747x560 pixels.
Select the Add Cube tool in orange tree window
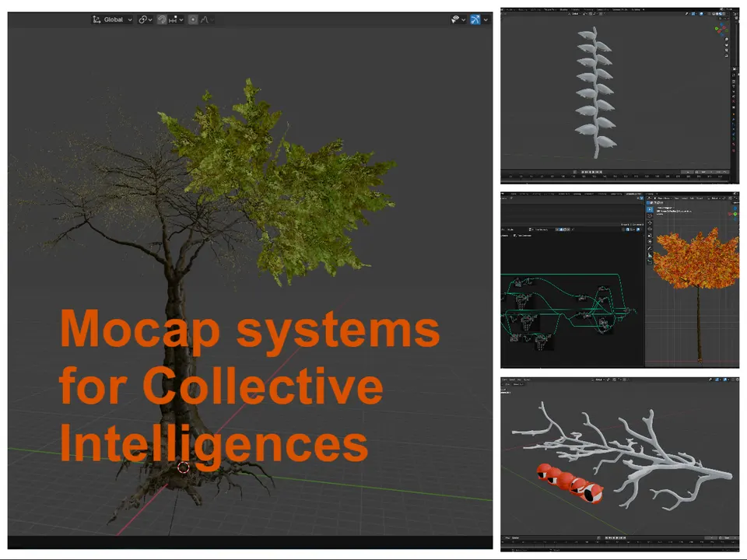pyautogui.click(x=650, y=262)
